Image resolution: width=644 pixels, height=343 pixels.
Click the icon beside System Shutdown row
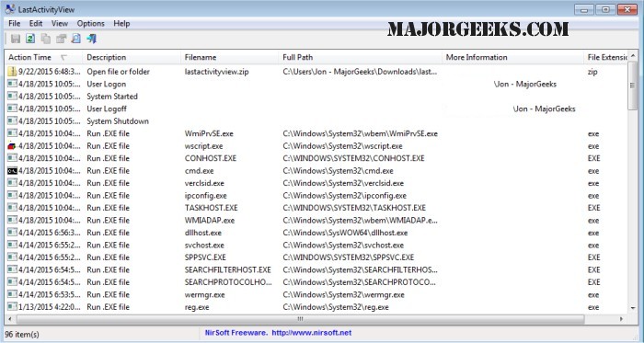click(x=12, y=121)
